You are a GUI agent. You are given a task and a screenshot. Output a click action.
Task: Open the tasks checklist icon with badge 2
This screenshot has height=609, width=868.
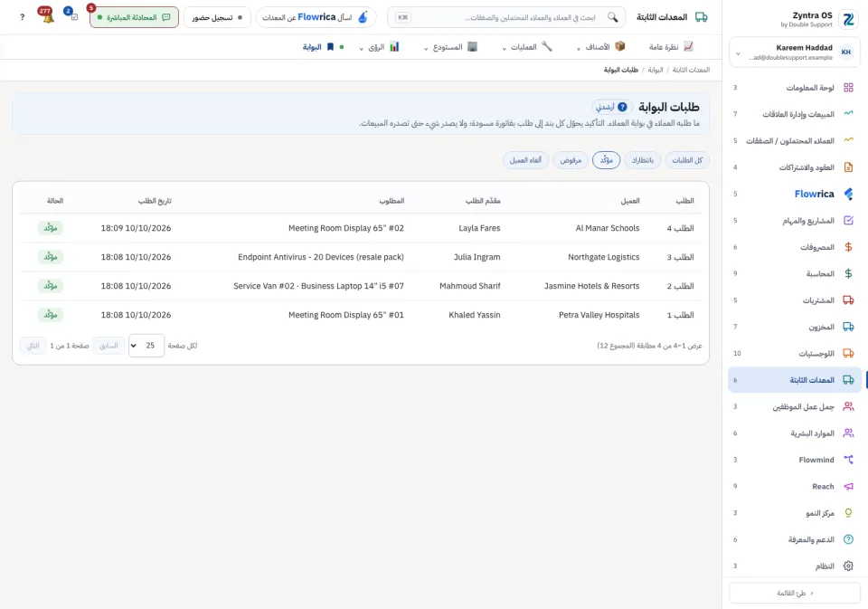pyautogui.click(x=73, y=17)
